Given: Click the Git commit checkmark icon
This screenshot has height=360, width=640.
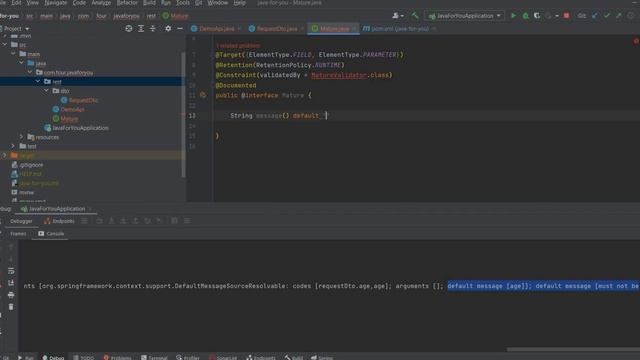Looking at the screenshot, I should (607, 16).
